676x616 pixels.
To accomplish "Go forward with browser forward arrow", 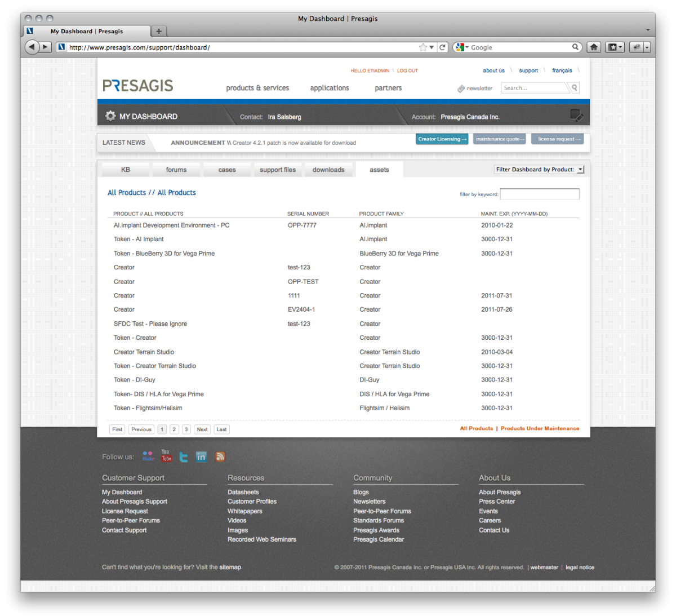I will point(46,47).
